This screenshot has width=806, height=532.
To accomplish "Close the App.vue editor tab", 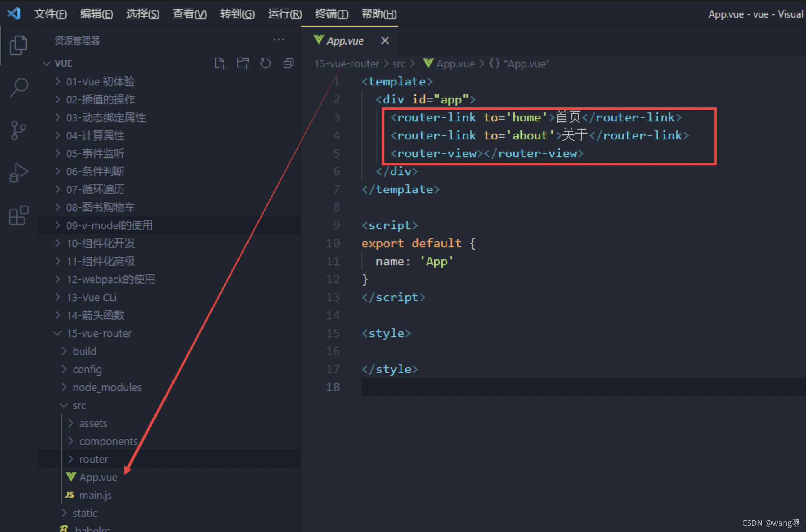I will tap(385, 40).
